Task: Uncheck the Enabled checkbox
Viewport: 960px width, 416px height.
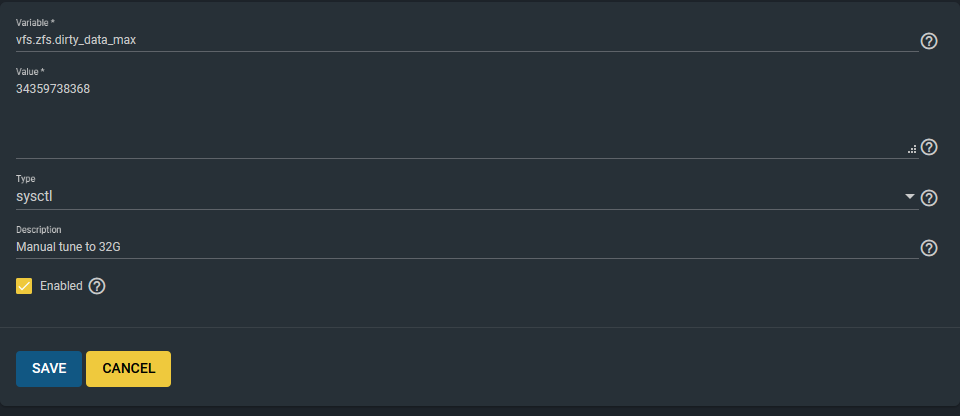Action: click(x=25, y=286)
